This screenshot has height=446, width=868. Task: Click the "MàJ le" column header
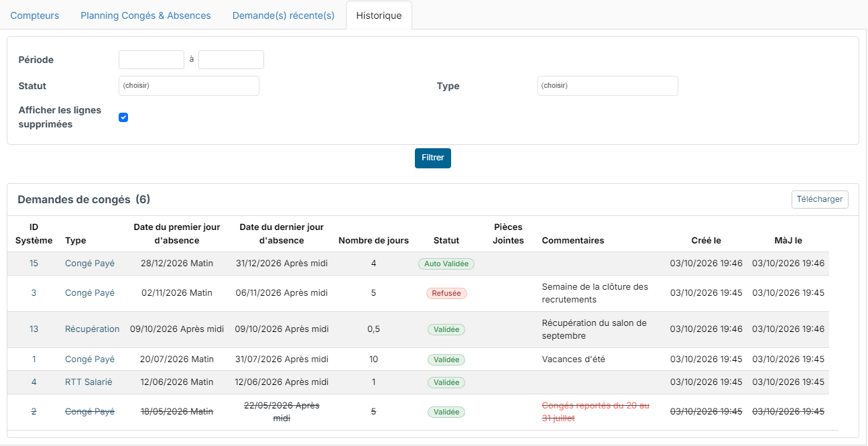point(788,241)
